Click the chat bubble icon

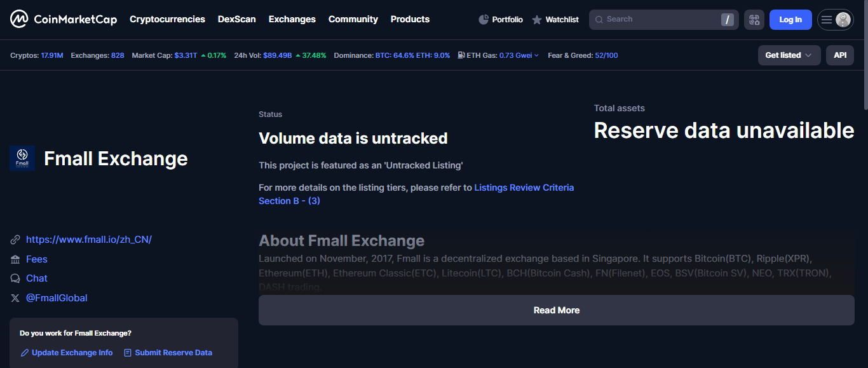[x=15, y=278]
